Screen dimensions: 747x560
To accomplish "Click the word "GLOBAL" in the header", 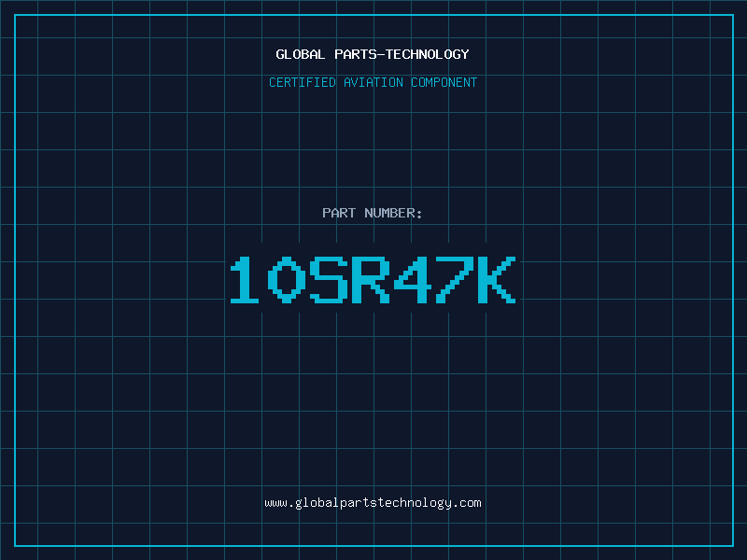I will pos(301,54).
